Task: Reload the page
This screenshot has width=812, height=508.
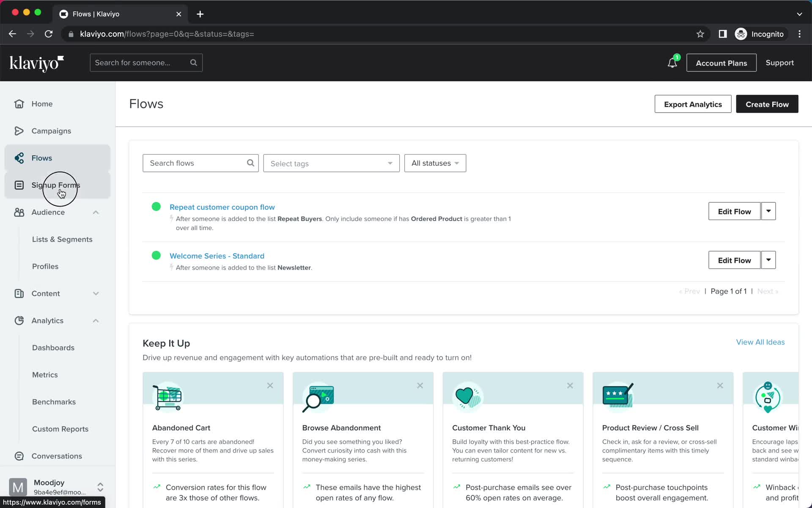Action: pyautogui.click(x=49, y=34)
